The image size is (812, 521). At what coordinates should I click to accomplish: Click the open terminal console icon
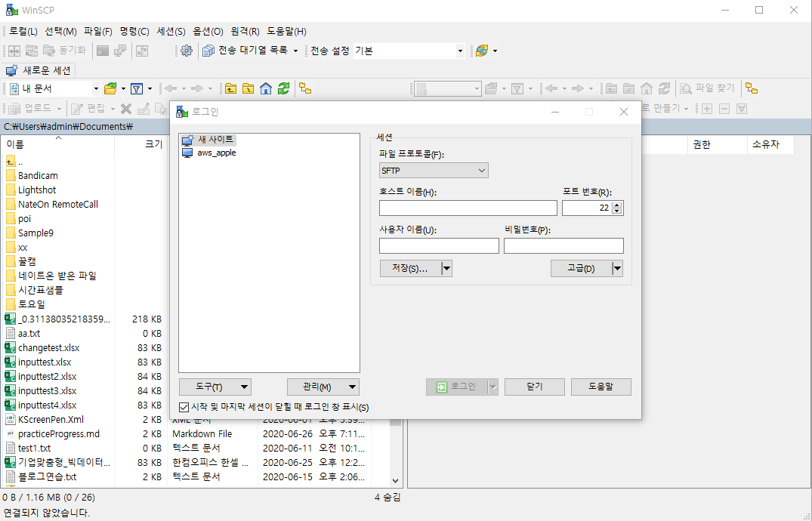(x=103, y=51)
